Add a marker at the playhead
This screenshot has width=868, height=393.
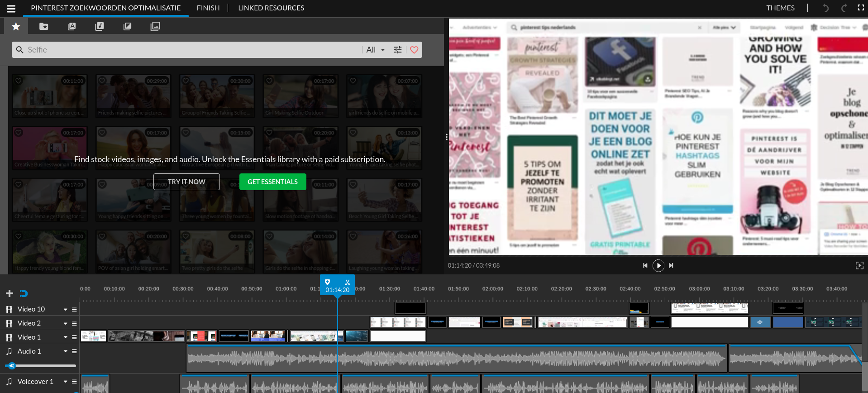(x=328, y=282)
